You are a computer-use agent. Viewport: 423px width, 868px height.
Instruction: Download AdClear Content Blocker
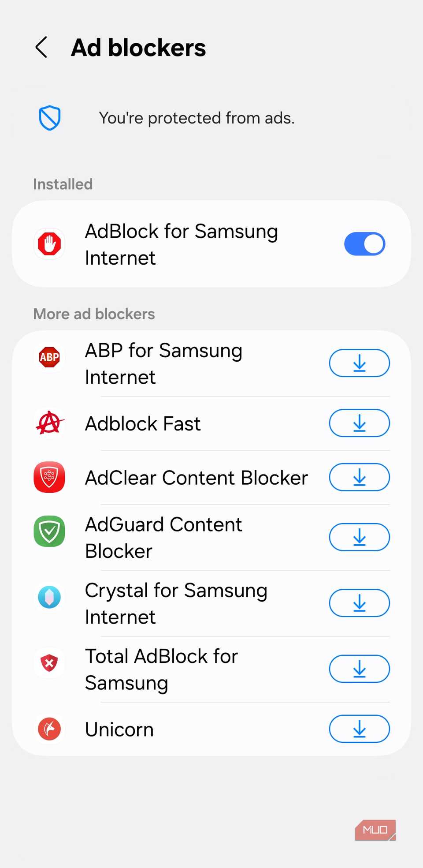coord(359,477)
